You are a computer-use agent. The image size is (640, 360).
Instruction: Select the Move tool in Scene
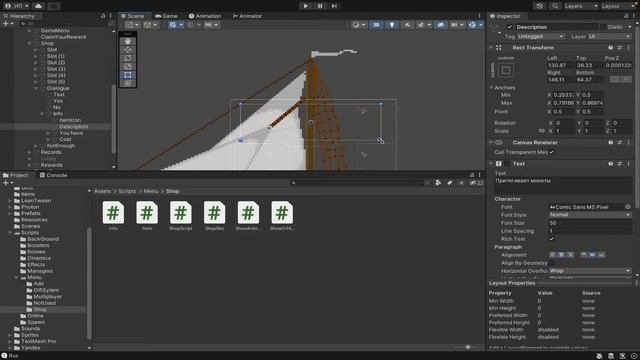(128, 49)
